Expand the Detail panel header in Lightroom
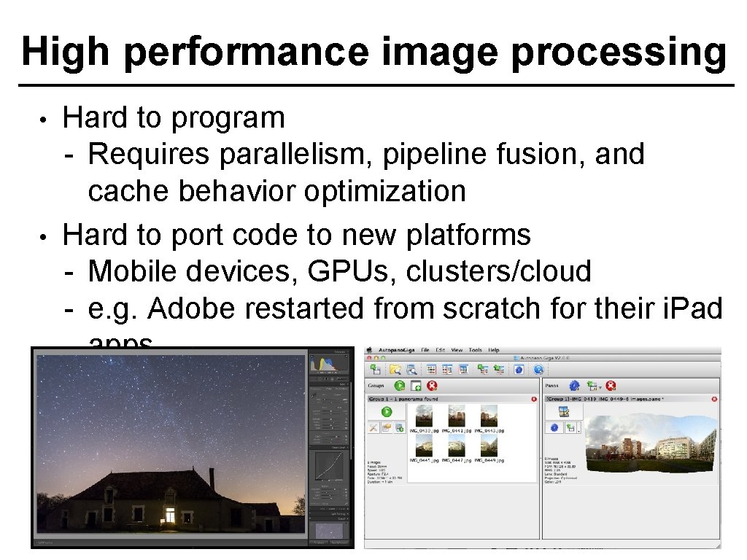 click(329, 519)
